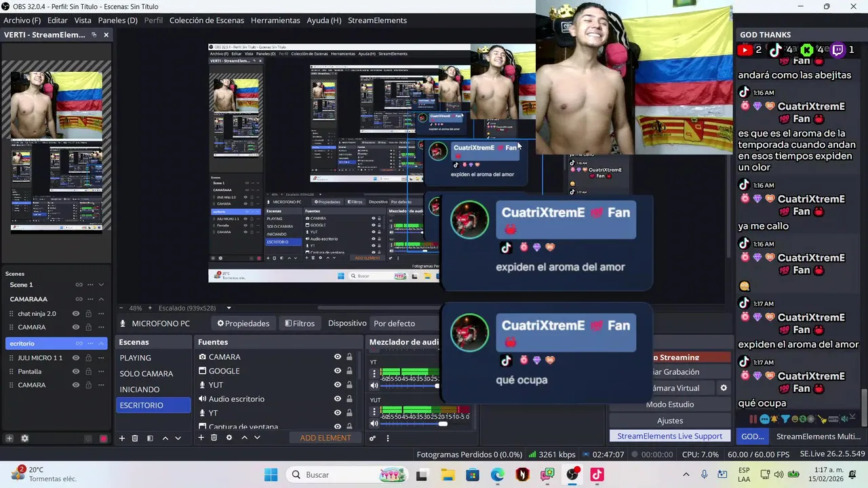Delete selected scene with trash icon under Escenas

[135, 439]
